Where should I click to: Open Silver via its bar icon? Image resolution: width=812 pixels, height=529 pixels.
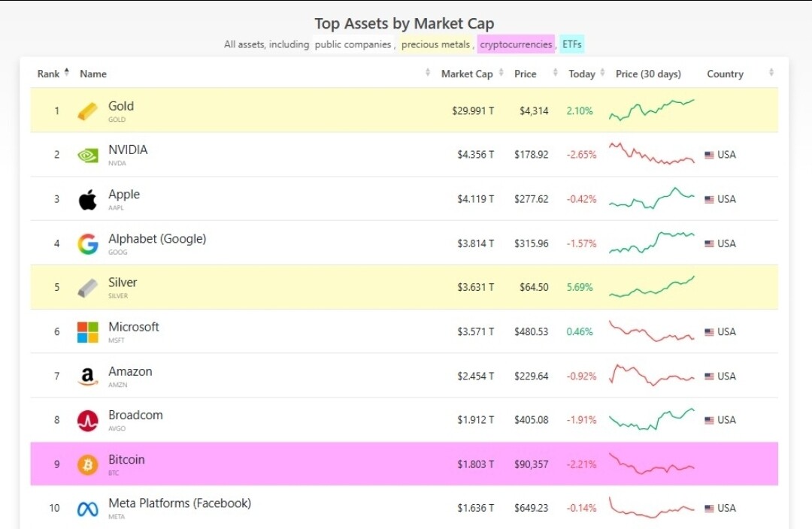87,288
